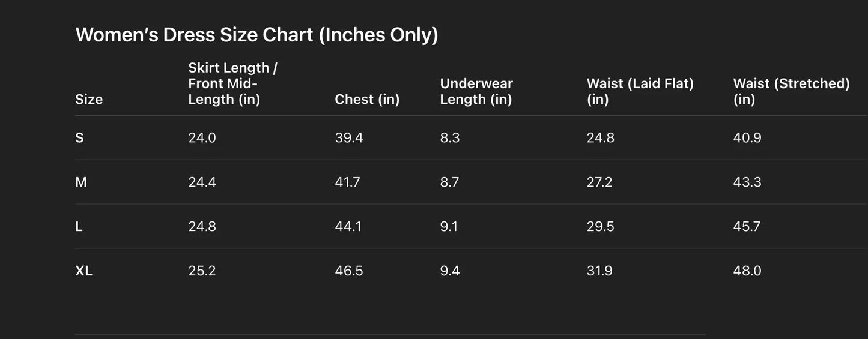Click the 40.9 stretched waist for S
868x339 pixels.
point(747,137)
